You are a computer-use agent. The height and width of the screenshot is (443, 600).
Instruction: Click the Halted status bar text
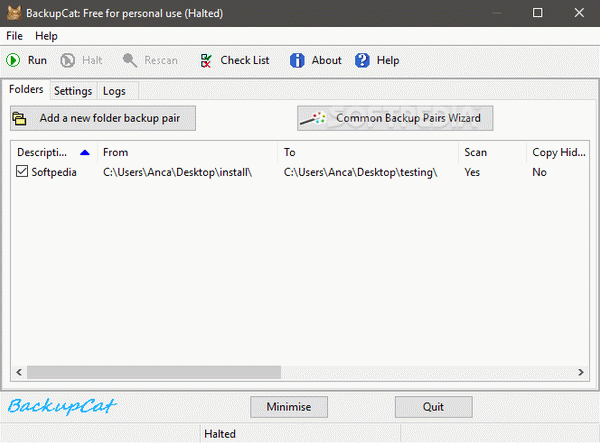[220, 434]
